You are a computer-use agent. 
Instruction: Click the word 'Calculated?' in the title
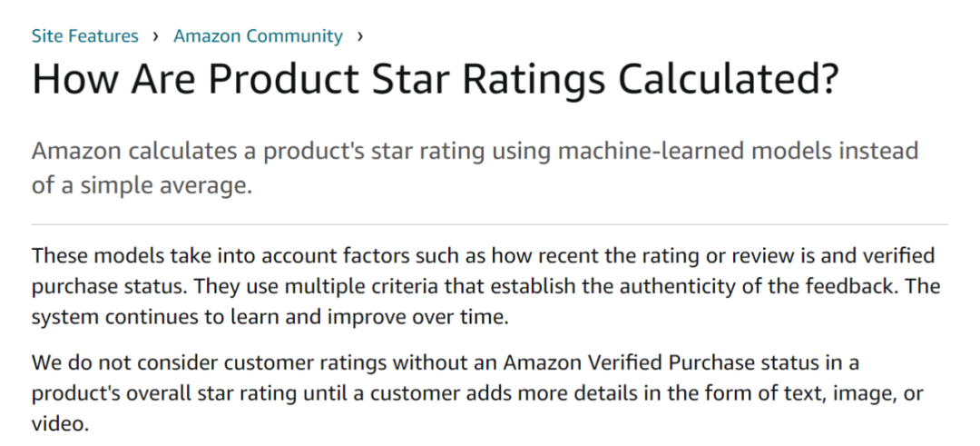pyautogui.click(x=728, y=79)
